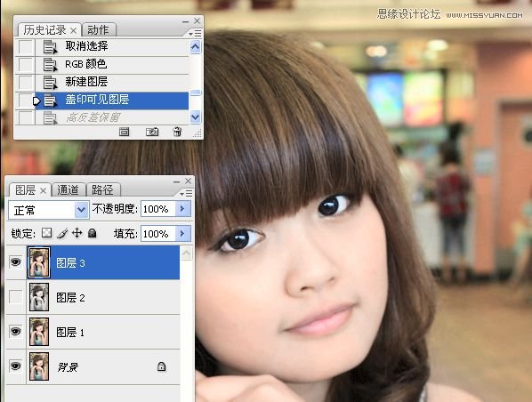Screen dimensions: 532x402
Task: Create new document from current state icon
Action: coord(125,132)
